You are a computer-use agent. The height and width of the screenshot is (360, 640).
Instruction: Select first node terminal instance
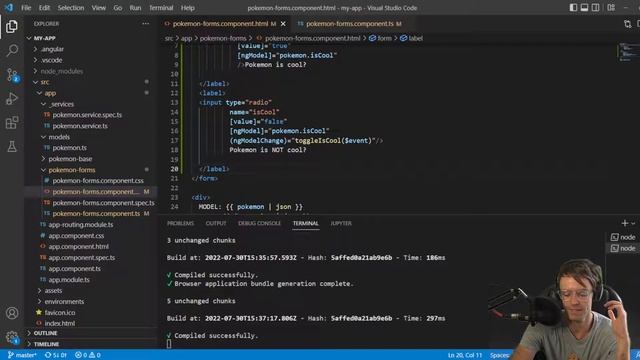[623, 237]
